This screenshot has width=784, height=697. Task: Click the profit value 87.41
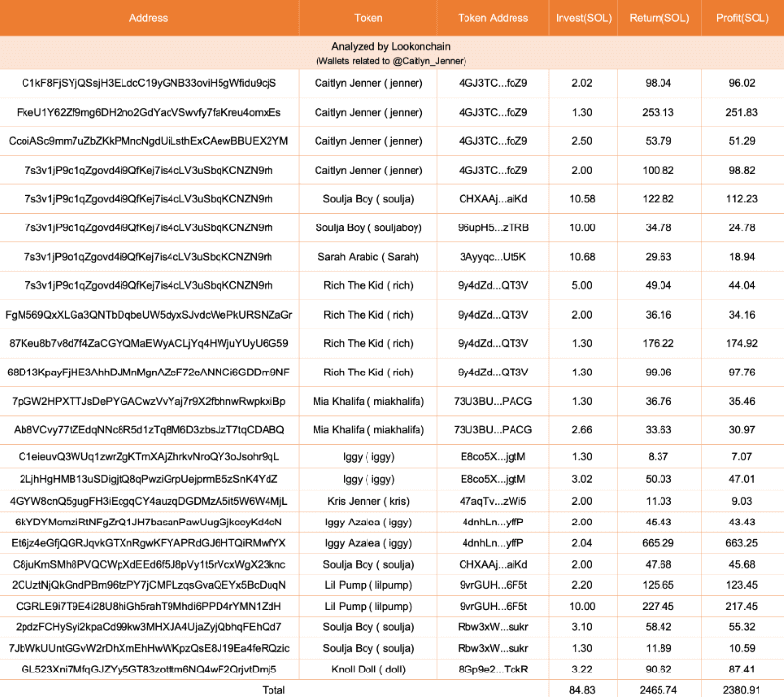[742, 670]
